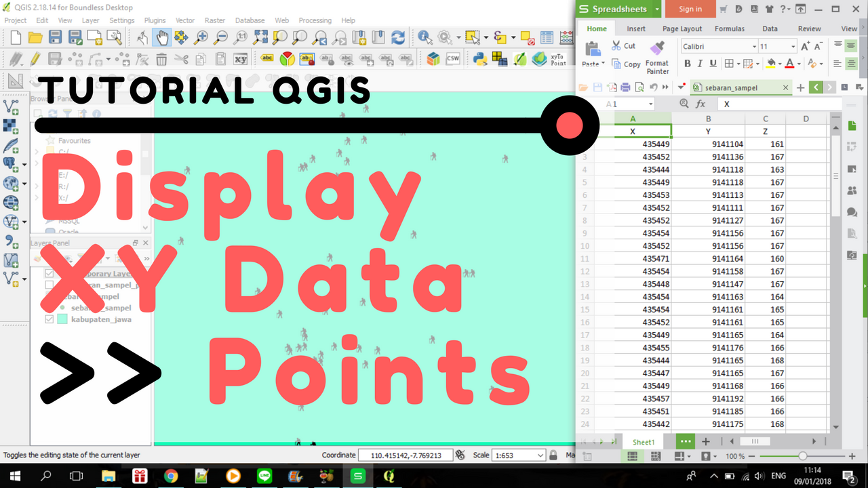Click Copy in Spreadsheets ribbon
Image resolution: width=868 pixels, height=488 pixels.
[626, 64]
